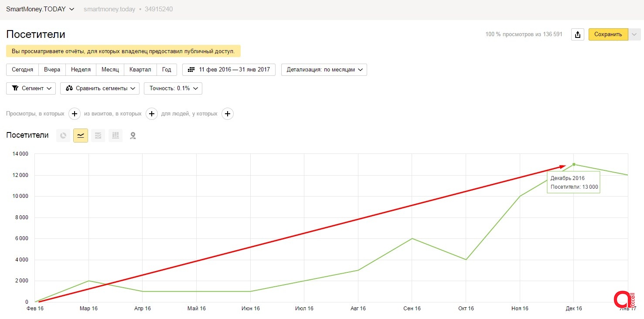Click the share/export report icon

pos(577,34)
